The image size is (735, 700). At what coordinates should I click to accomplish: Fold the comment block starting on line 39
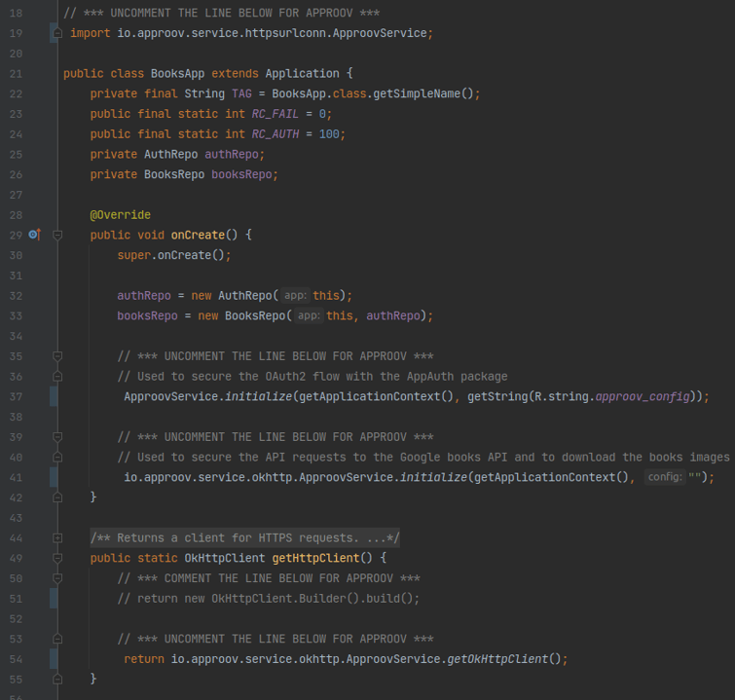tap(57, 436)
